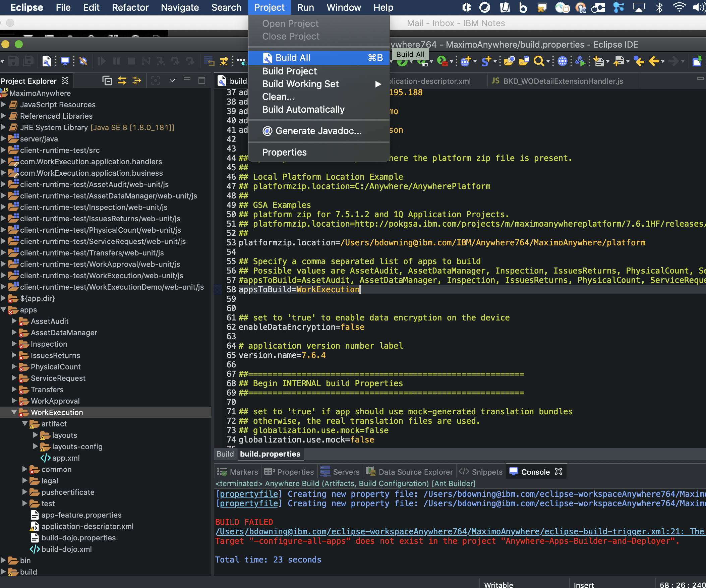Viewport: 706px width, 588px height.
Task: Expand the AssetAudit folder in apps
Action: click(14, 321)
